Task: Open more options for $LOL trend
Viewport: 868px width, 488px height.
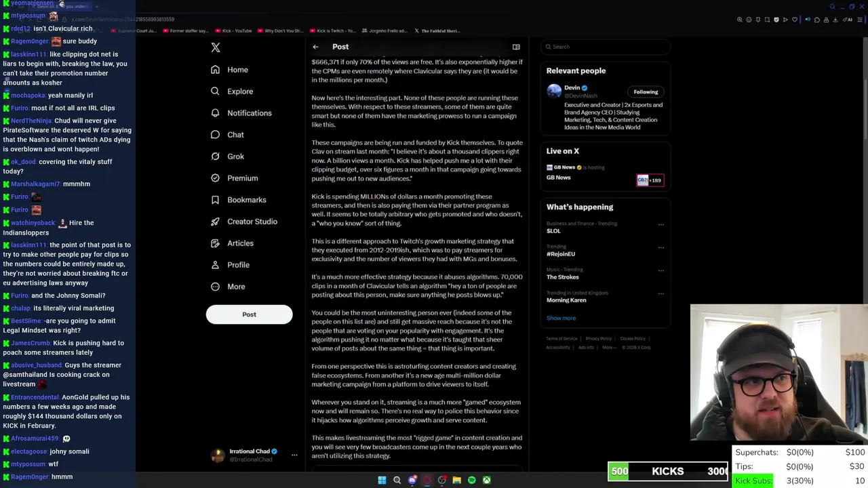Action: [x=661, y=225]
